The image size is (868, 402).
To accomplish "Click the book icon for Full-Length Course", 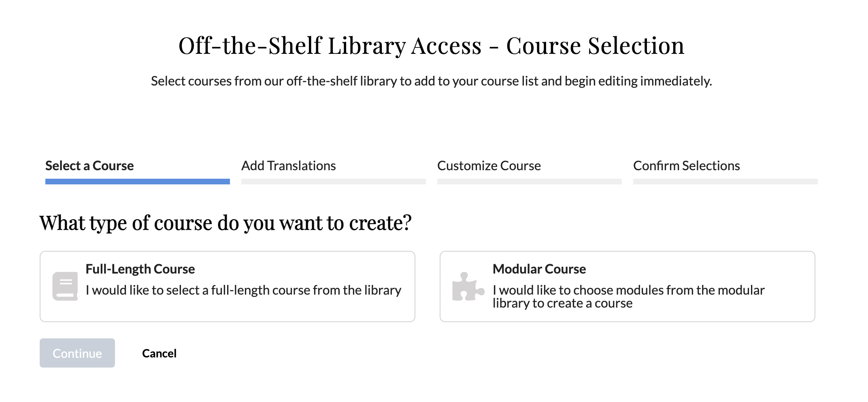I will [x=65, y=286].
